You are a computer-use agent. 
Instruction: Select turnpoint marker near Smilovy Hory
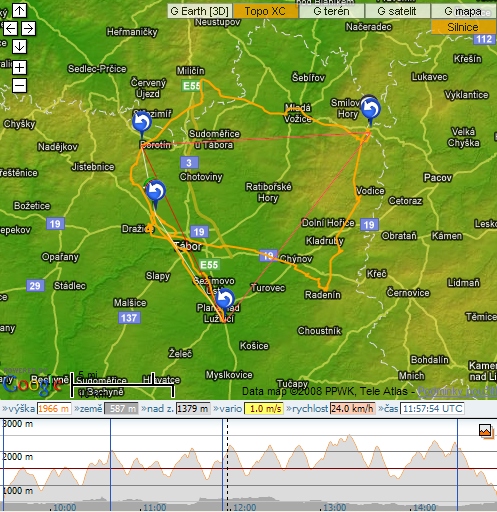pyautogui.click(x=370, y=109)
